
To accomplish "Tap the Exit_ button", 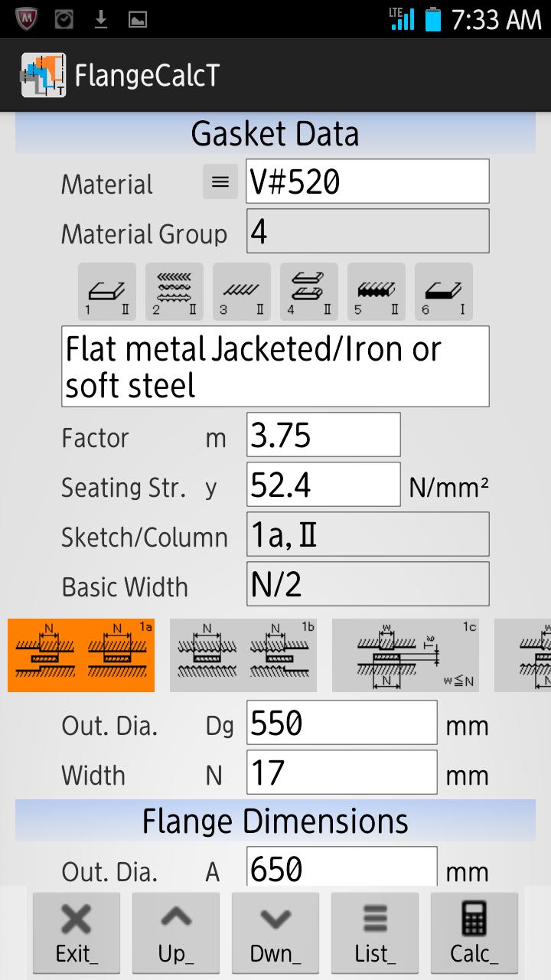I will pyautogui.click(x=77, y=933).
